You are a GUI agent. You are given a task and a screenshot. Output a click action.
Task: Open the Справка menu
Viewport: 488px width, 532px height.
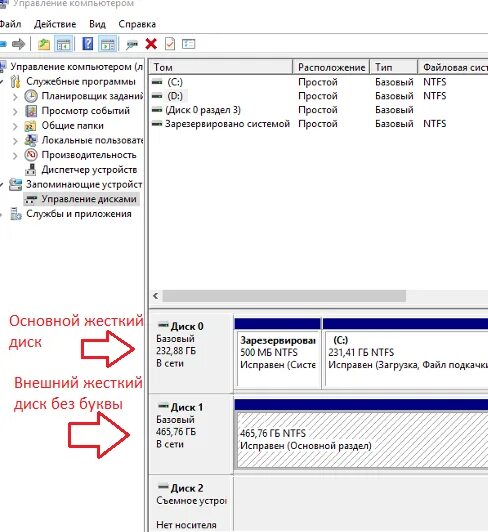137,24
